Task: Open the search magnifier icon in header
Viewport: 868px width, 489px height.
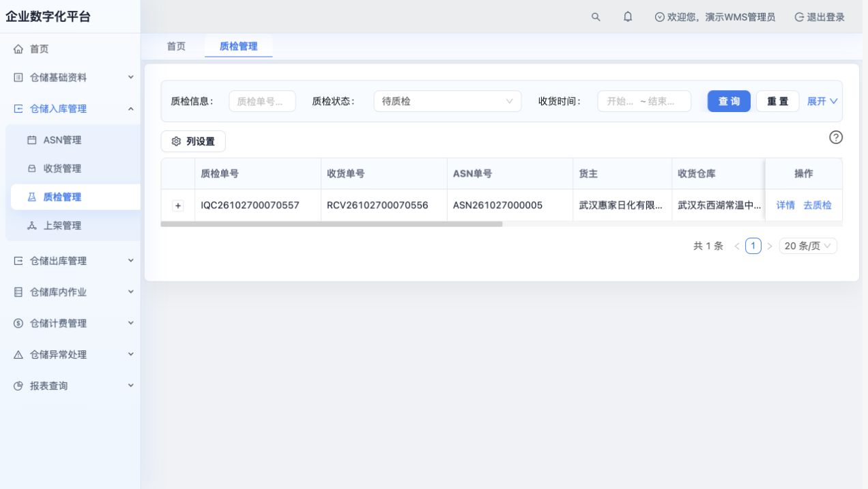Action: (596, 17)
